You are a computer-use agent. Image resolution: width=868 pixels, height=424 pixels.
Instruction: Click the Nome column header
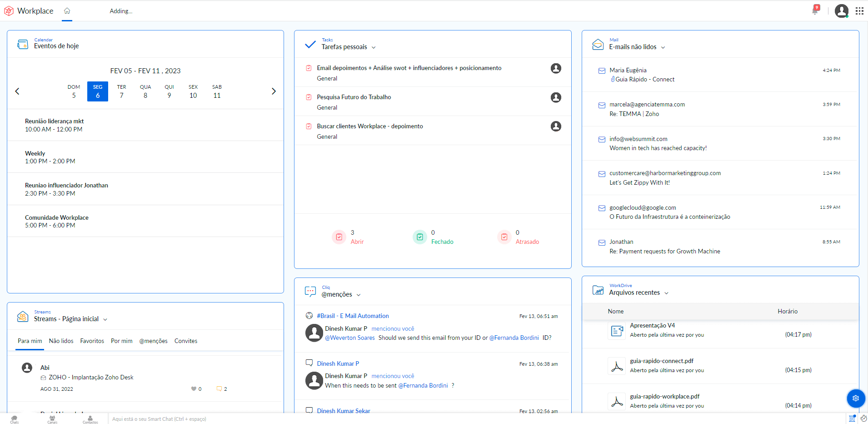coord(616,312)
